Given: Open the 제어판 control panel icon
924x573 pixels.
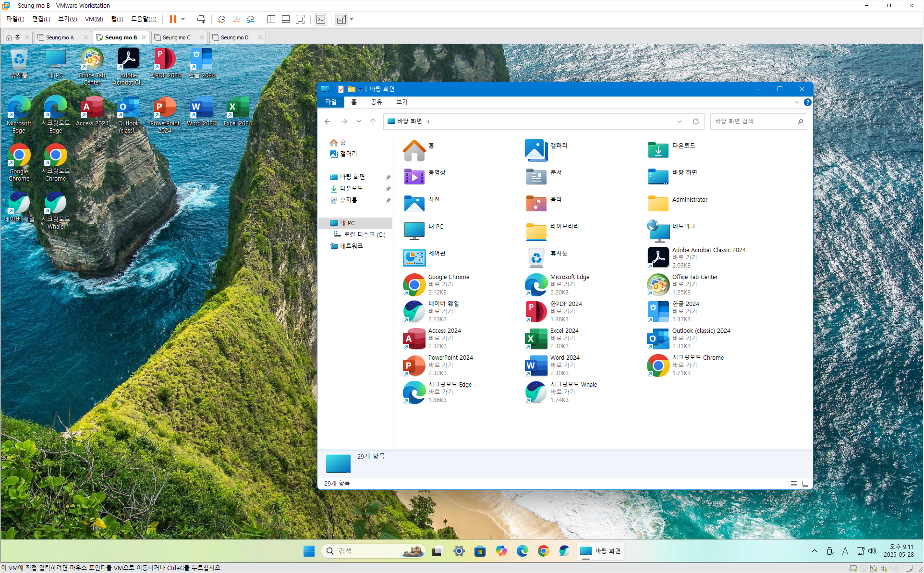Looking at the screenshot, I should click(x=414, y=257).
